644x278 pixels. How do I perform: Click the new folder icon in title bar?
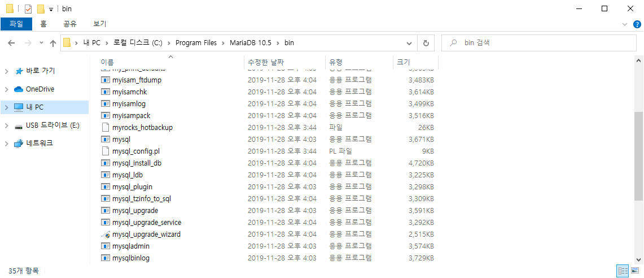41,8
